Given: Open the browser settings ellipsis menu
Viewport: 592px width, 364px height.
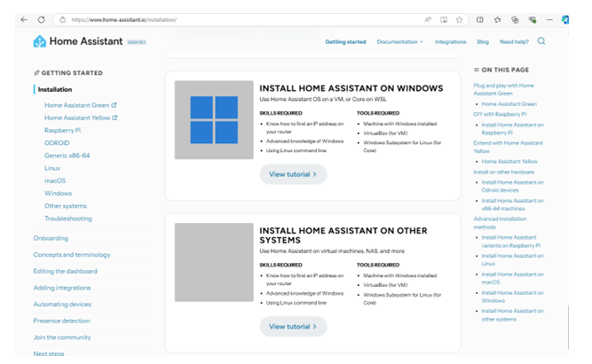Looking at the screenshot, I should coord(549,20).
